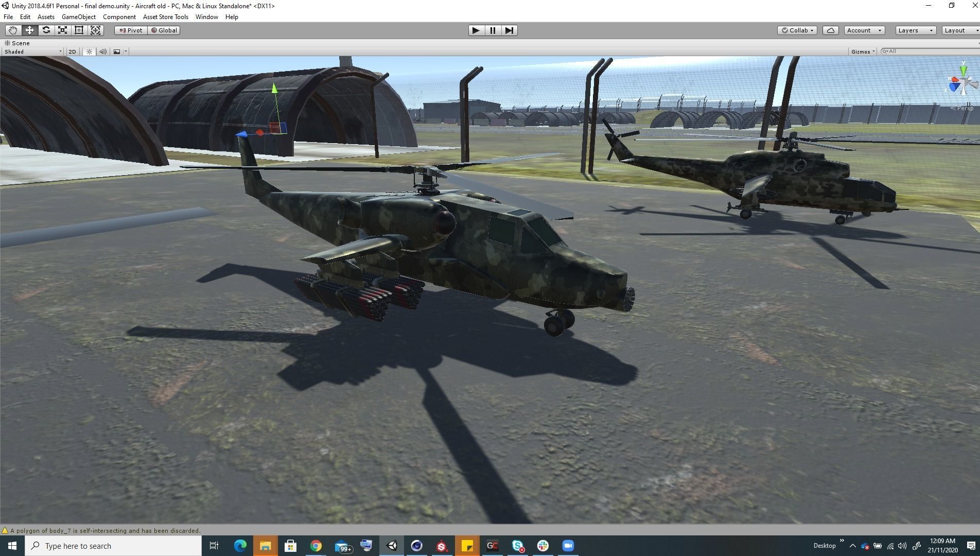Toggle Pivot/Center handle position
Image resolution: width=980 pixels, height=556 pixels.
pos(131,30)
